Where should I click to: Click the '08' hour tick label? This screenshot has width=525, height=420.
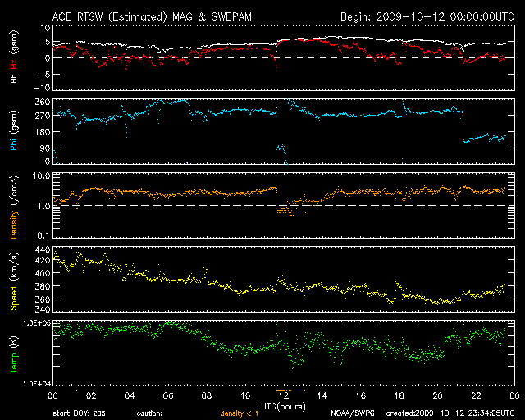(207, 395)
